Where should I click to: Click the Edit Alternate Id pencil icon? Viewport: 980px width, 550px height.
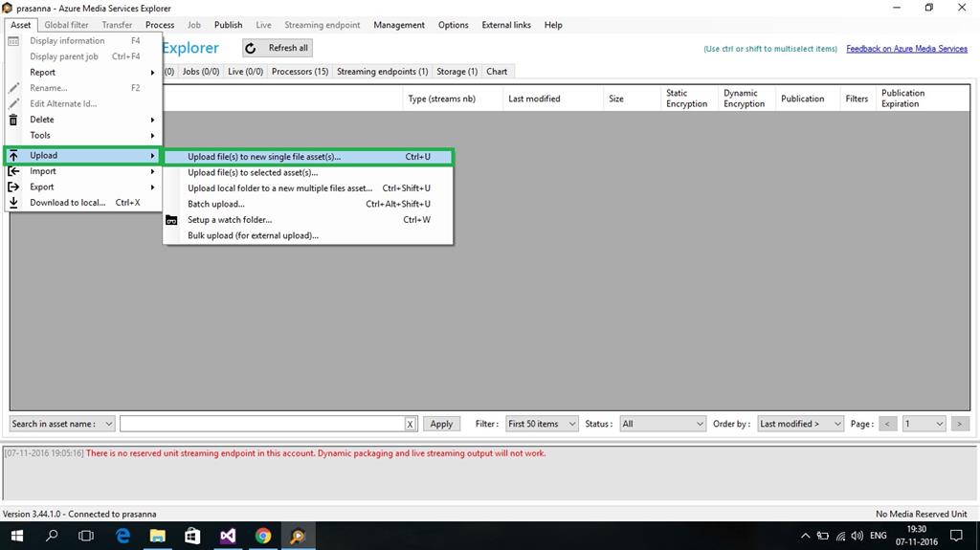point(13,103)
